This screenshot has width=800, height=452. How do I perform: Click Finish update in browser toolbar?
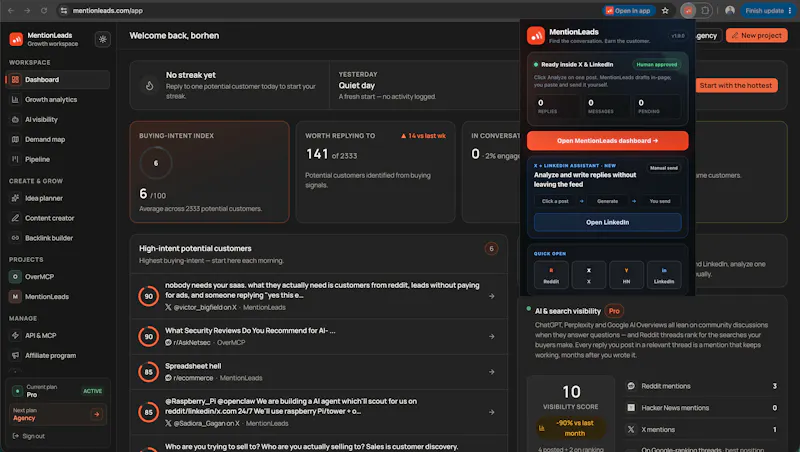[x=768, y=11]
